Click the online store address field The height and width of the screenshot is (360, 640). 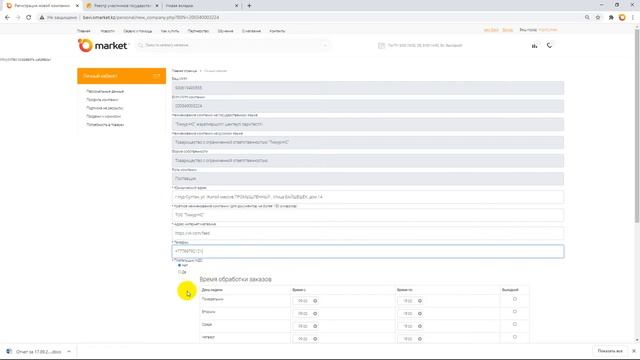(368, 233)
